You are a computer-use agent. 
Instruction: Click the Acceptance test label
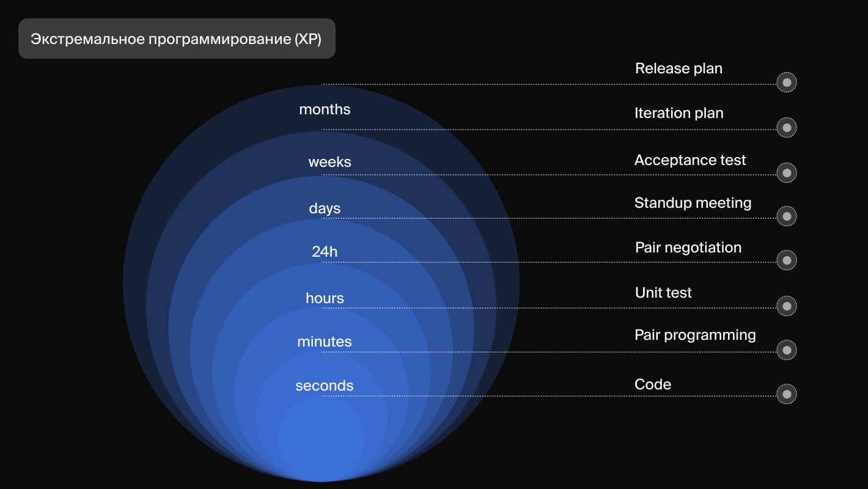pyautogui.click(x=690, y=160)
